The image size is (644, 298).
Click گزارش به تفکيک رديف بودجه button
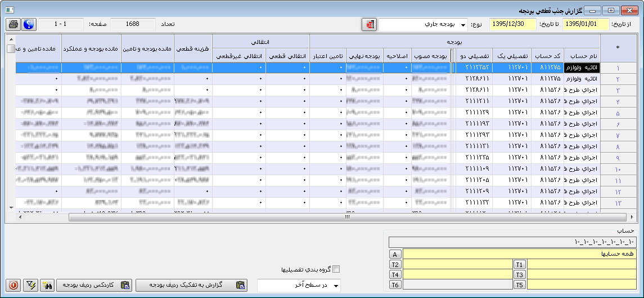(x=191, y=286)
